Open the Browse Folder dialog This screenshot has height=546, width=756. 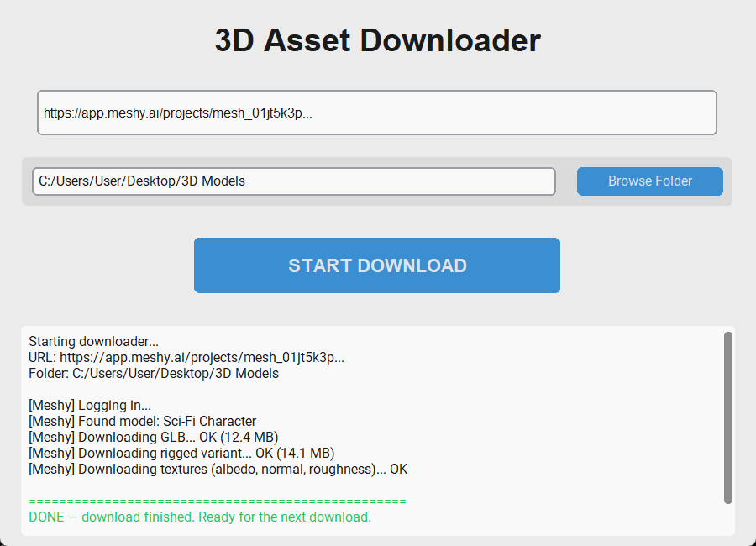pyautogui.click(x=650, y=181)
